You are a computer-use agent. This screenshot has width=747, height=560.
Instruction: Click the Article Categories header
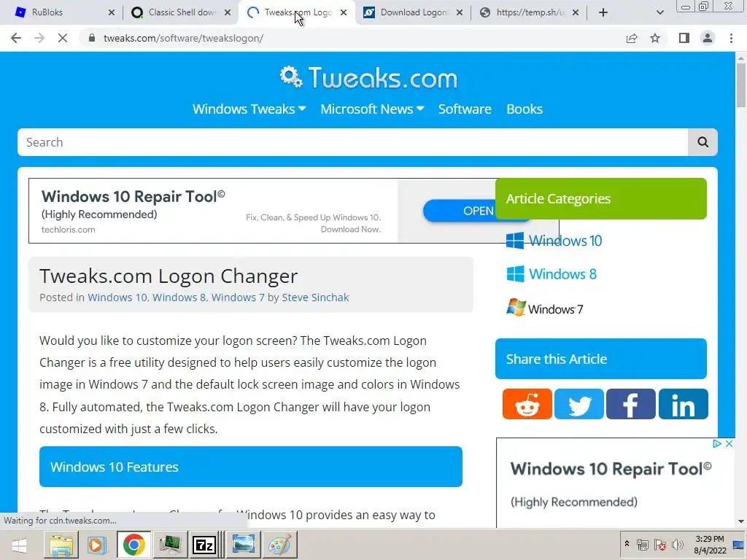pyautogui.click(x=601, y=198)
